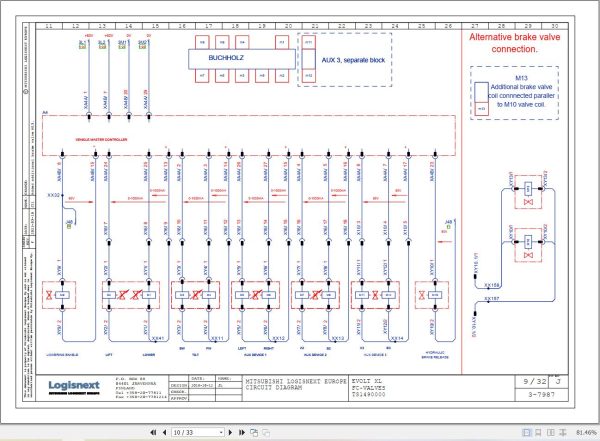Select continuous page view mode
The height and width of the screenshot is (441, 600).
tap(538, 432)
